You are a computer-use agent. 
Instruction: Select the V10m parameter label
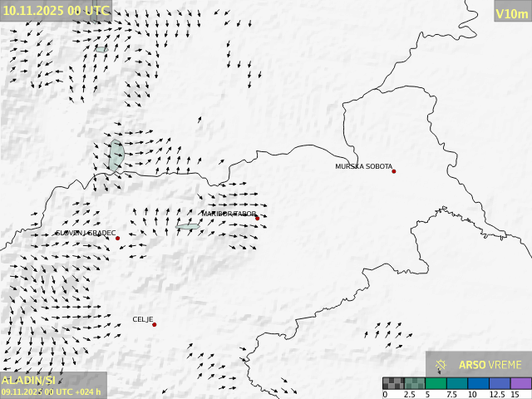[511, 12]
